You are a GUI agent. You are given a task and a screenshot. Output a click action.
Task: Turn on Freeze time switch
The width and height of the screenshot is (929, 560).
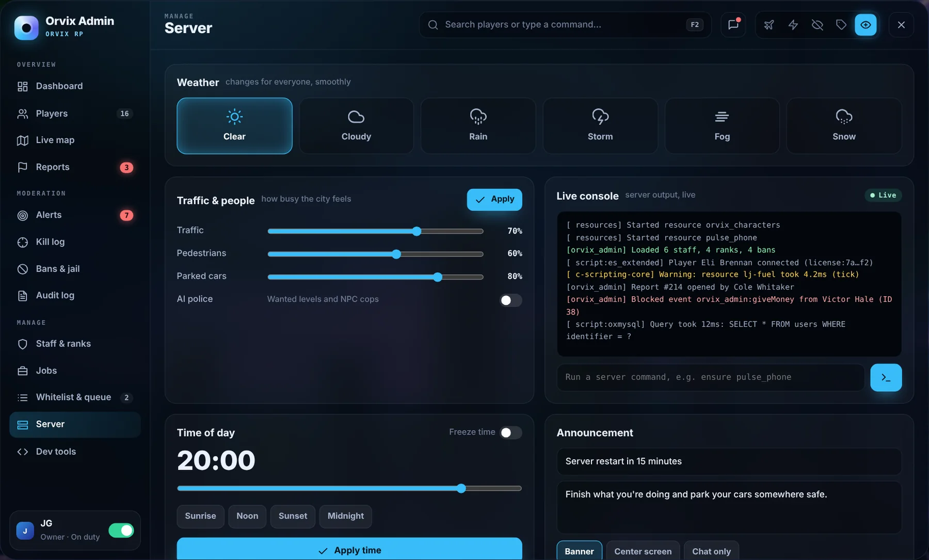(x=510, y=433)
